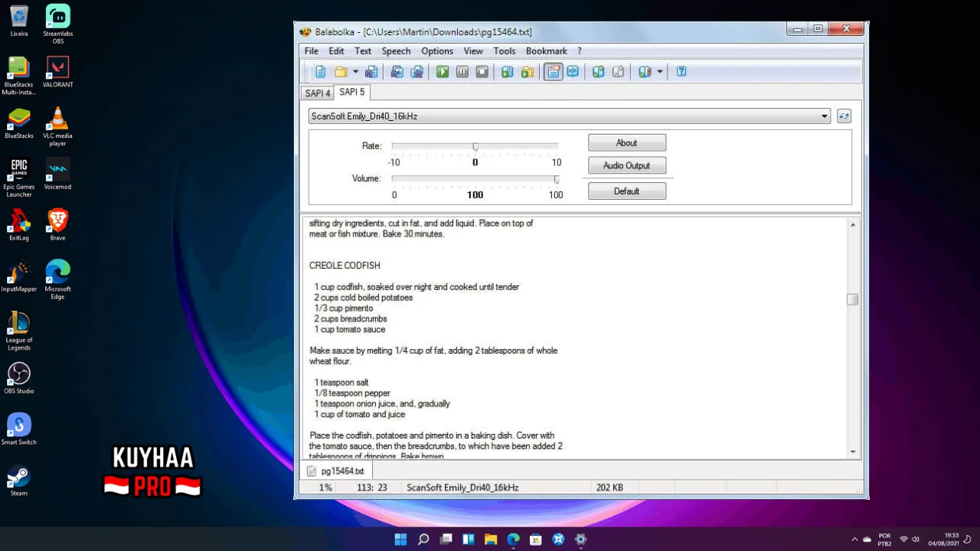Open VALORANT desktop shortcut

pos(58,72)
